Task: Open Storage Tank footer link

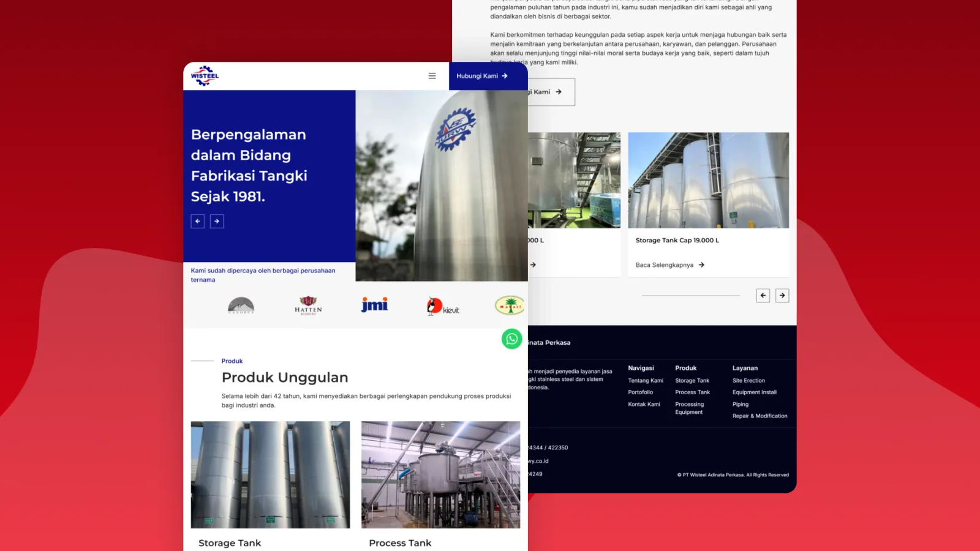Action: click(692, 381)
